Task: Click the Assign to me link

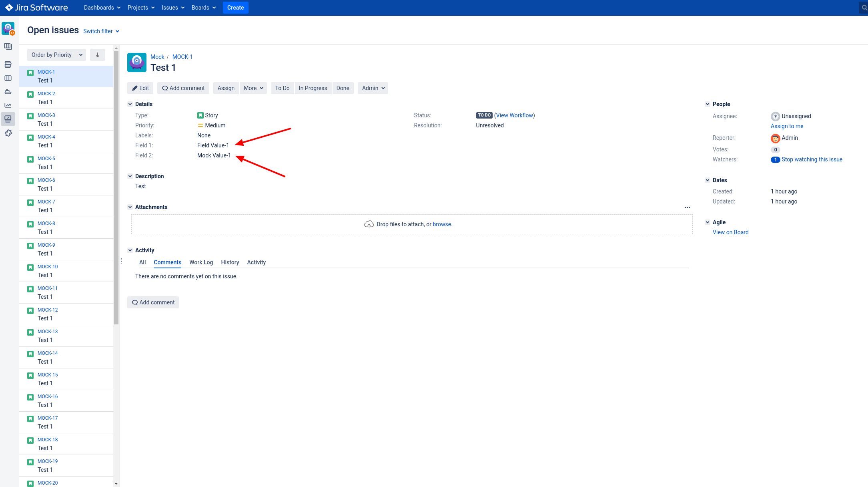Action: tap(787, 126)
